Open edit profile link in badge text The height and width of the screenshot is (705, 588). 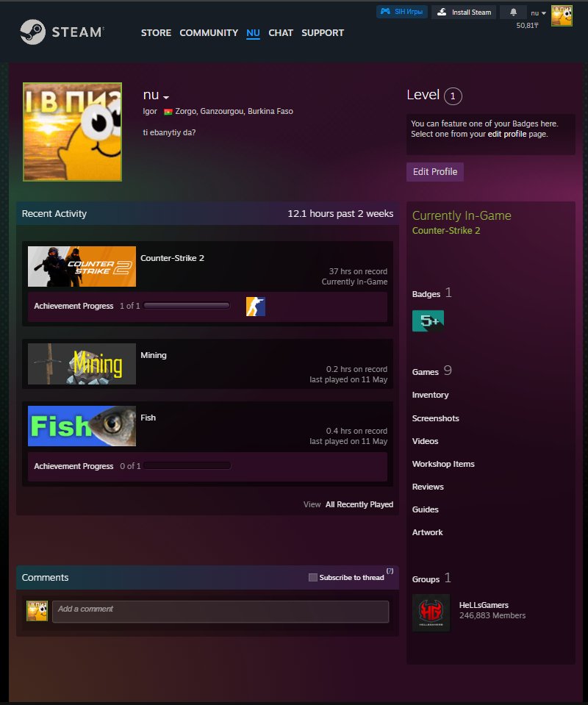(x=506, y=134)
